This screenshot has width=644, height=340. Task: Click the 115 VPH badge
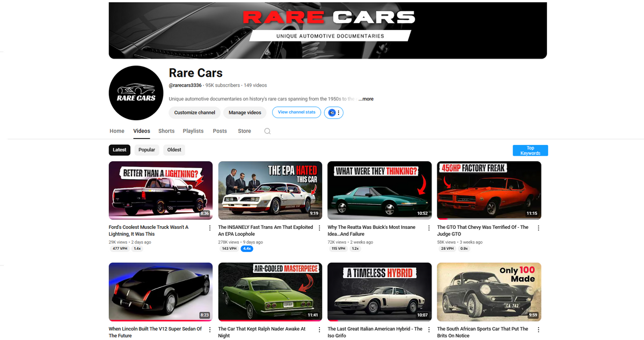point(338,249)
